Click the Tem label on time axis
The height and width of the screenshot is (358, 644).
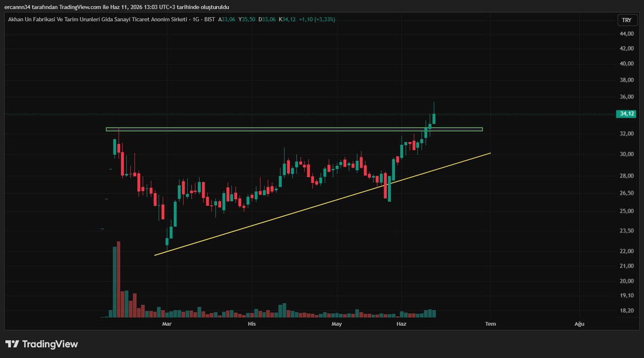pos(489,324)
